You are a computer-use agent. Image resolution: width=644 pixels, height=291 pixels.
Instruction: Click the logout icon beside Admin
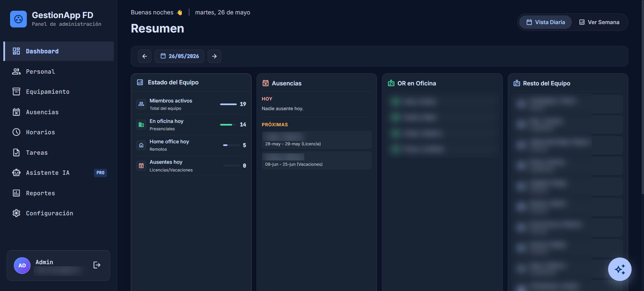coord(97,265)
